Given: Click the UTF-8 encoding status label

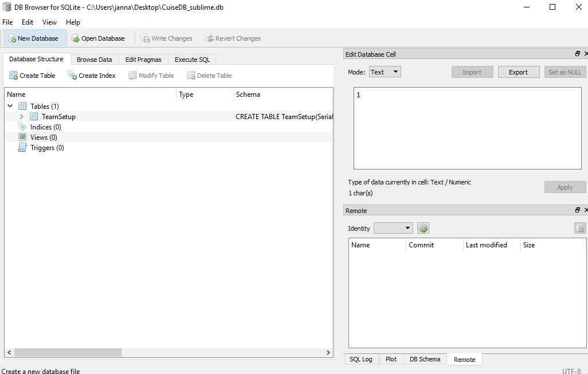Looking at the screenshot, I should tap(571, 371).
